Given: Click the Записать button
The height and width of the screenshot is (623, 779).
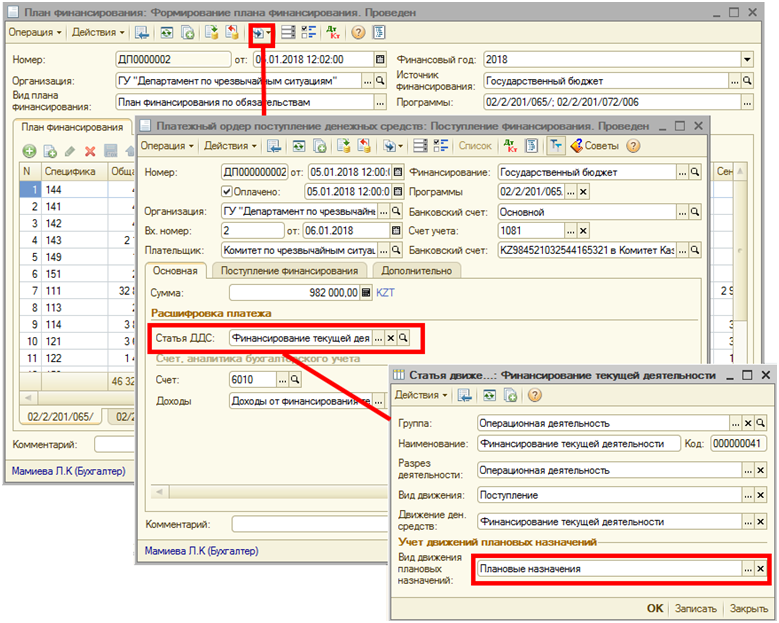Looking at the screenshot, I should coord(696,608).
